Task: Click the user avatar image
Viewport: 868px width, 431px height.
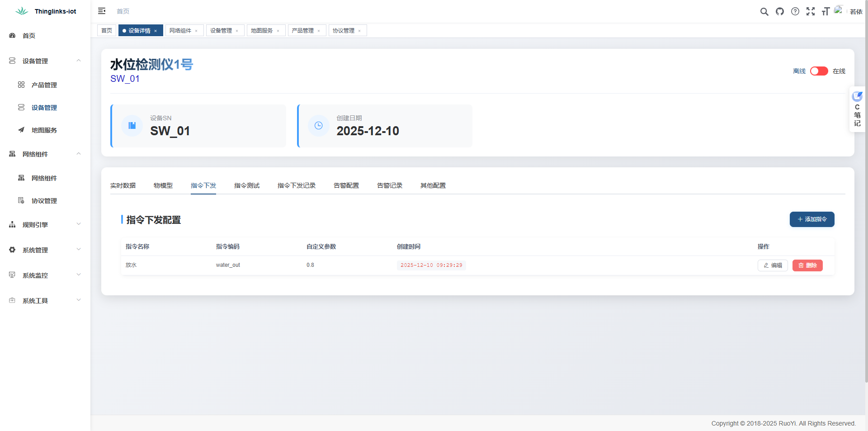Action: click(839, 10)
